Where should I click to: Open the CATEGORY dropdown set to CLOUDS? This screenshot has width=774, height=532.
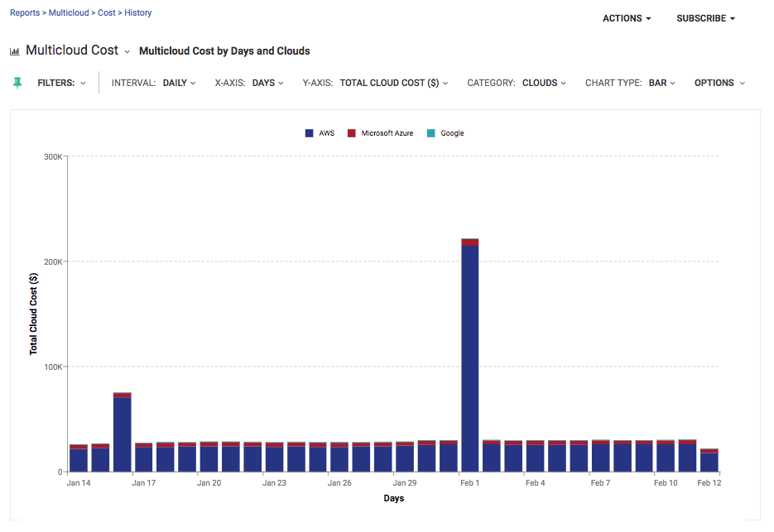(x=543, y=83)
